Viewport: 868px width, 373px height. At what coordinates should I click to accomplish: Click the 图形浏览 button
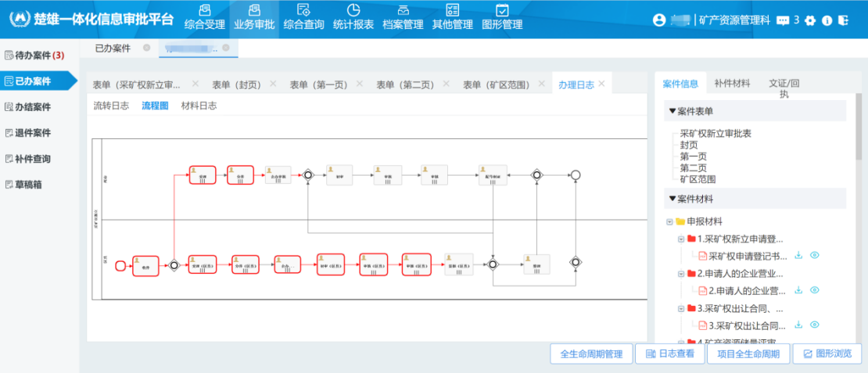(x=827, y=354)
